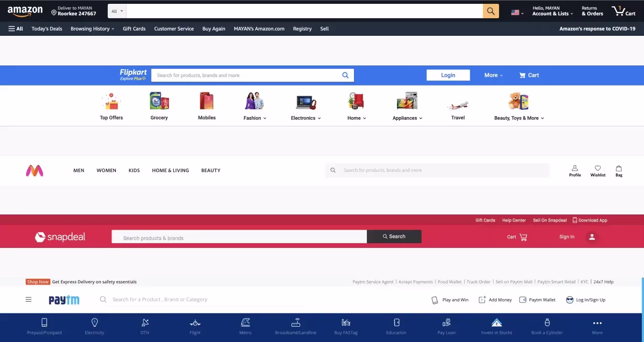
Task: Focus the Paytm product search field
Action: (160, 299)
